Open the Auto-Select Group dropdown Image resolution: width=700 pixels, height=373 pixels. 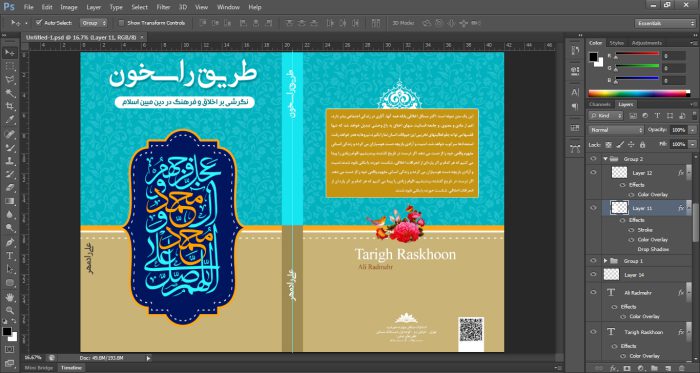pos(94,23)
